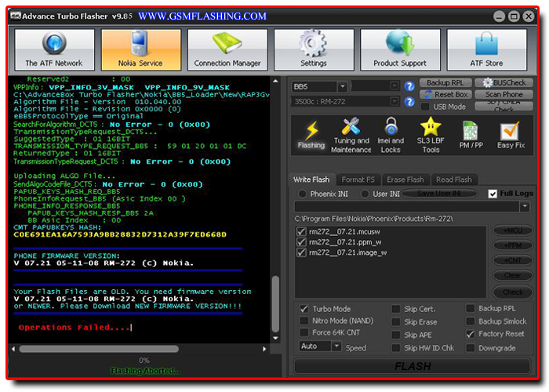Viewport: 549px width, 392px height.
Task: Select the Nokia Service icon
Action: [140, 49]
